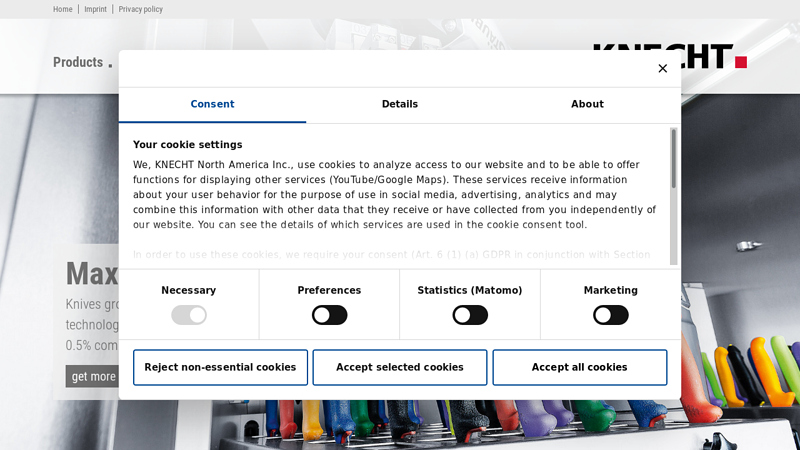Switch on the Marketing cookies toggle
The image size is (800, 450).
[x=610, y=315]
